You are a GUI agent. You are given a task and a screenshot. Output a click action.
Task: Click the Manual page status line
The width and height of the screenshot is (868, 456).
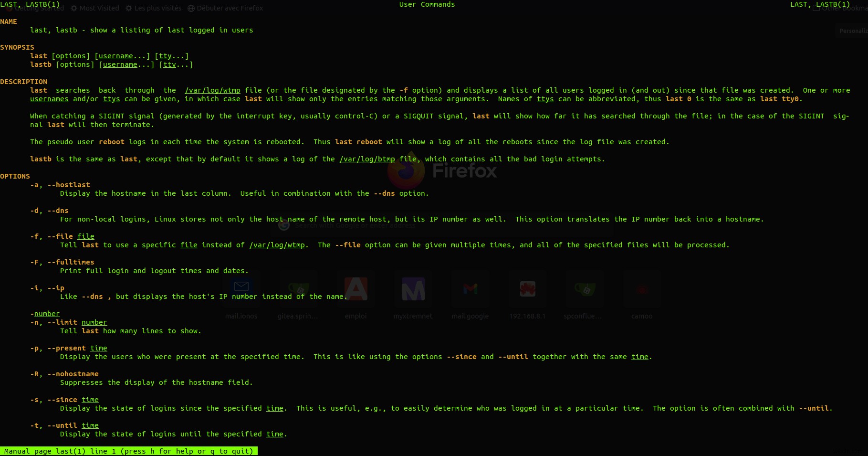tap(129, 451)
